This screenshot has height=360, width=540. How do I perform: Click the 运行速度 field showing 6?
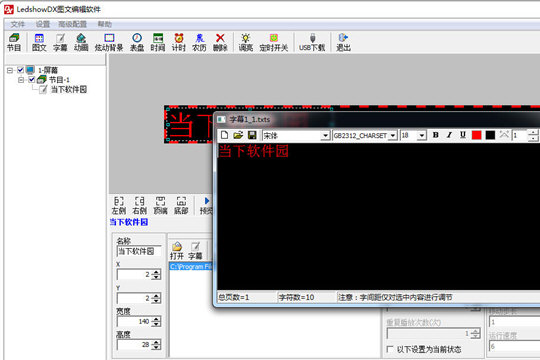(x=514, y=346)
